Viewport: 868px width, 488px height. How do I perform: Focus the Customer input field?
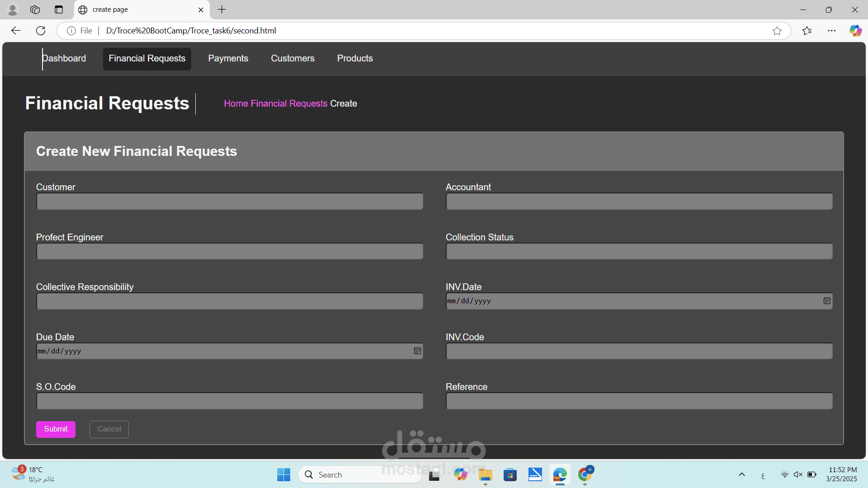(x=230, y=202)
